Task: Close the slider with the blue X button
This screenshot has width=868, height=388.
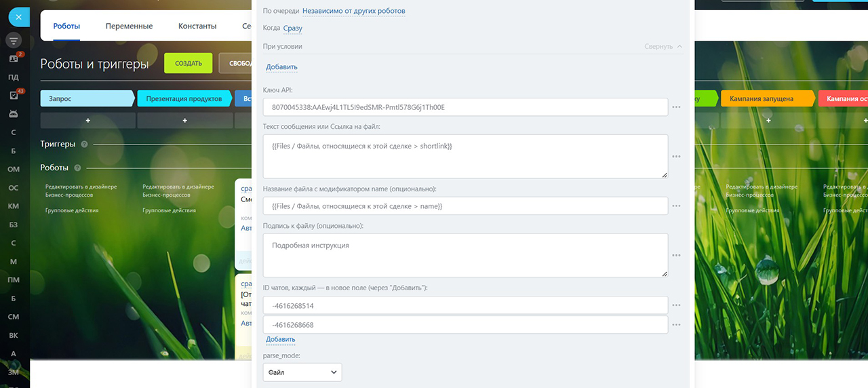Action: 18,16
